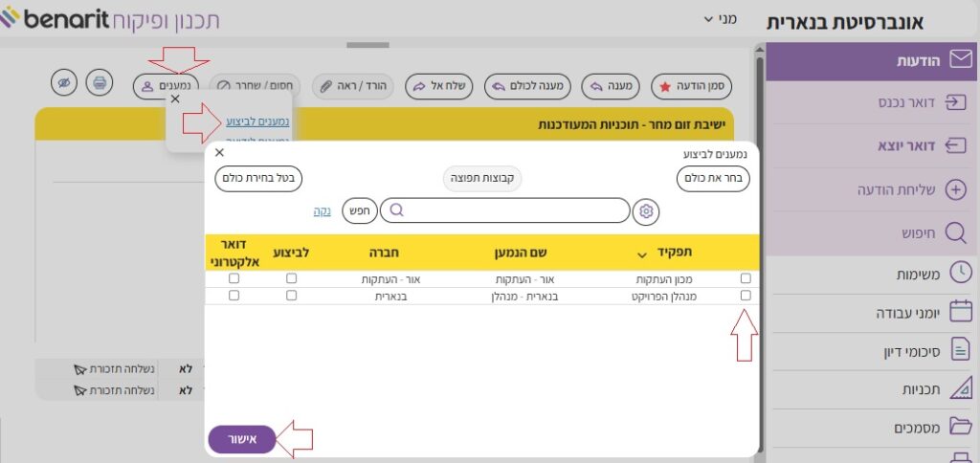980x463 pixels.
Task: Select נמענים לביצוע menu entry
Action: click(257, 121)
